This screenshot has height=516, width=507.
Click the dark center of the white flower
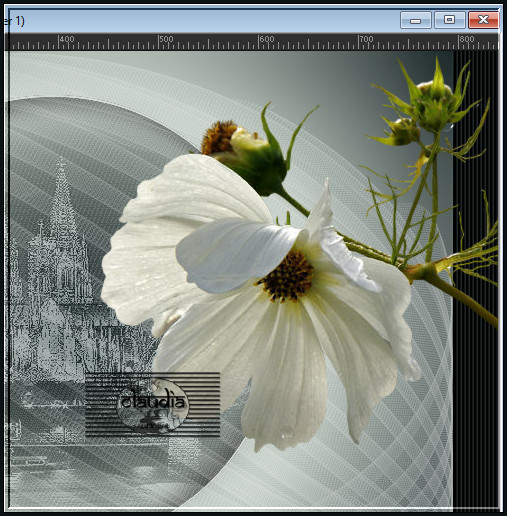click(286, 277)
